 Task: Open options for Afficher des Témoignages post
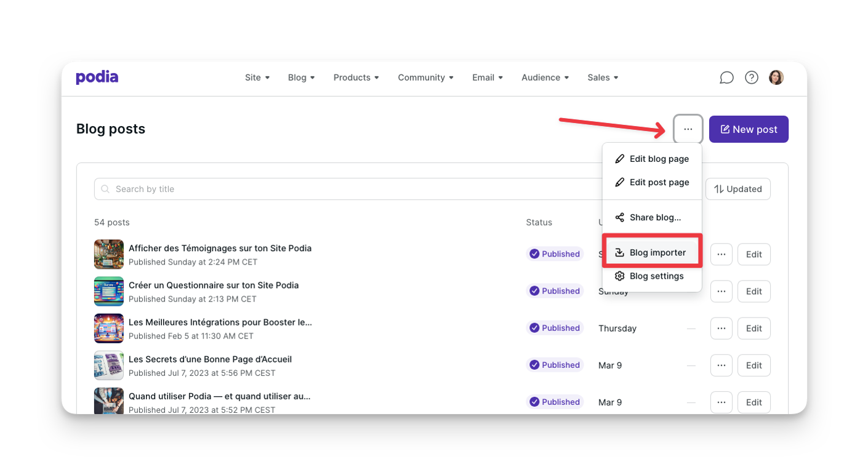click(721, 254)
